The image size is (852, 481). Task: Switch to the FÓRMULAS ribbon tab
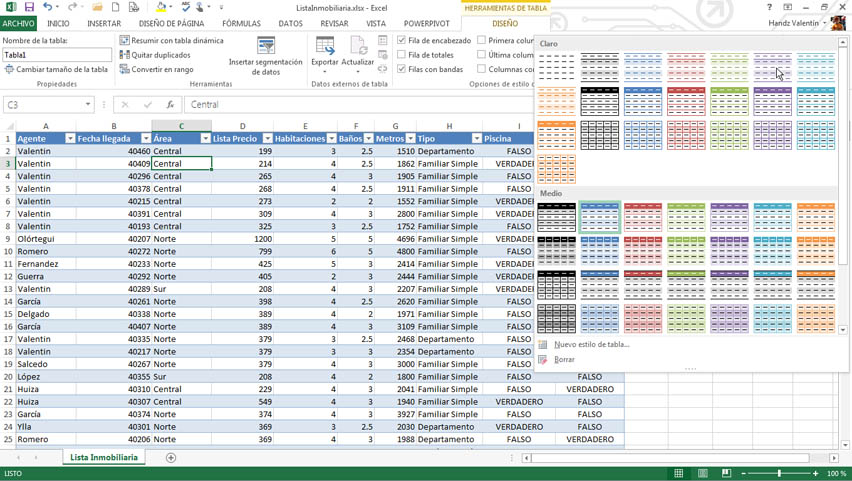[x=241, y=24]
